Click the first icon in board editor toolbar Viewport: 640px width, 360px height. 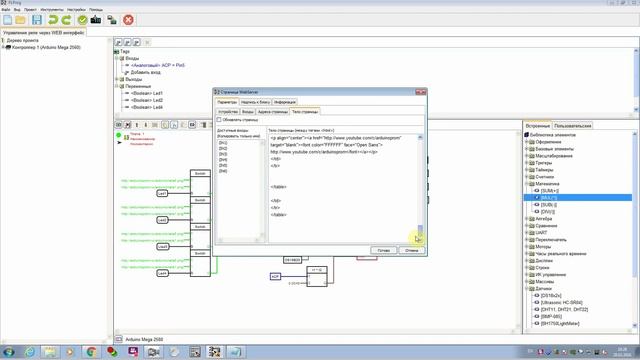coord(118,125)
